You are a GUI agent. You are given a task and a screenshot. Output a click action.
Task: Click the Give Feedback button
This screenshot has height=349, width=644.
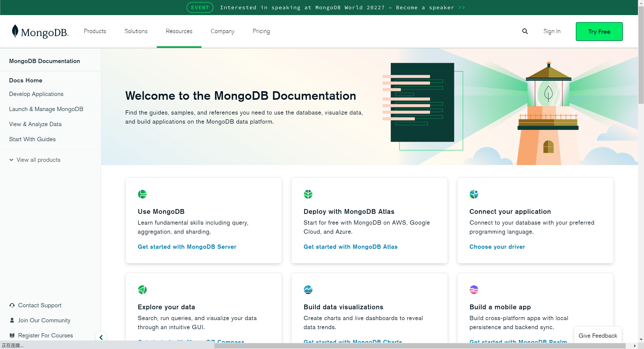pos(597,335)
